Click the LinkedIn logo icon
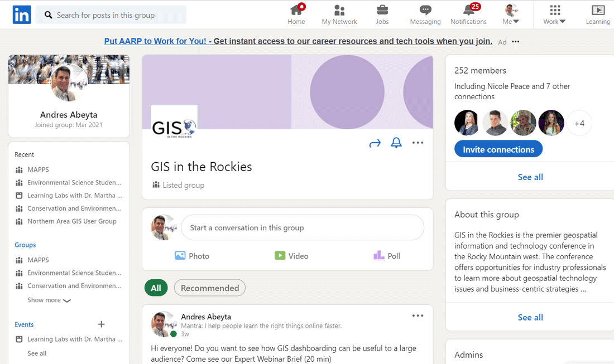Image resolution: width=614 pixels, height=364 pixels. click(22, 15)
